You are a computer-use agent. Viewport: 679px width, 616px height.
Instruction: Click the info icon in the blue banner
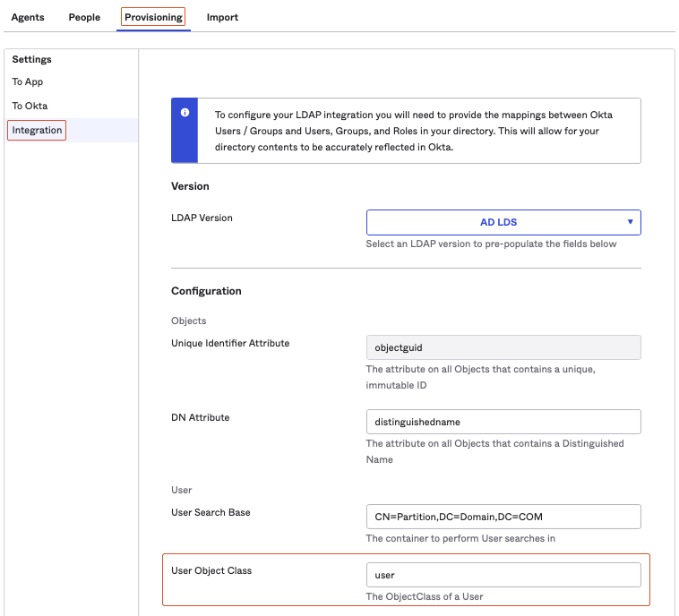[185, 113]
